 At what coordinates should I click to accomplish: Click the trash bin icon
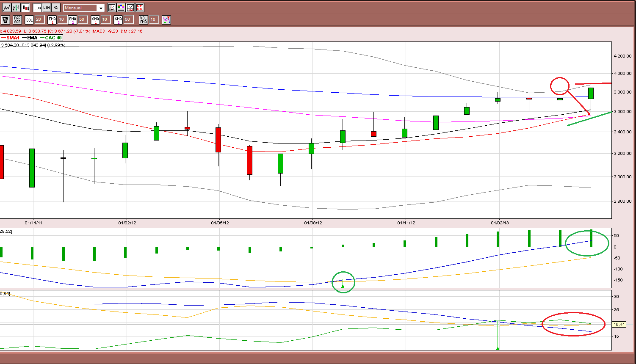(6, 19)
